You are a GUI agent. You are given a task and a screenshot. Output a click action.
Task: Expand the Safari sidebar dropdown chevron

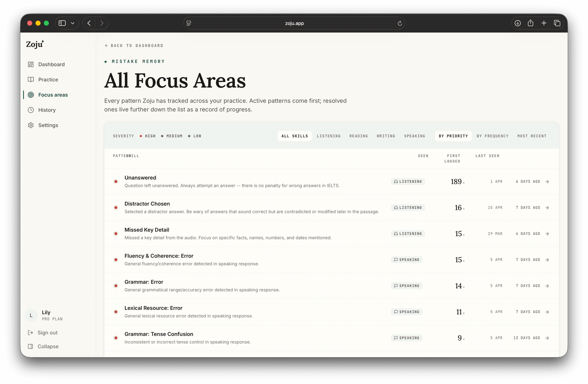73,23
